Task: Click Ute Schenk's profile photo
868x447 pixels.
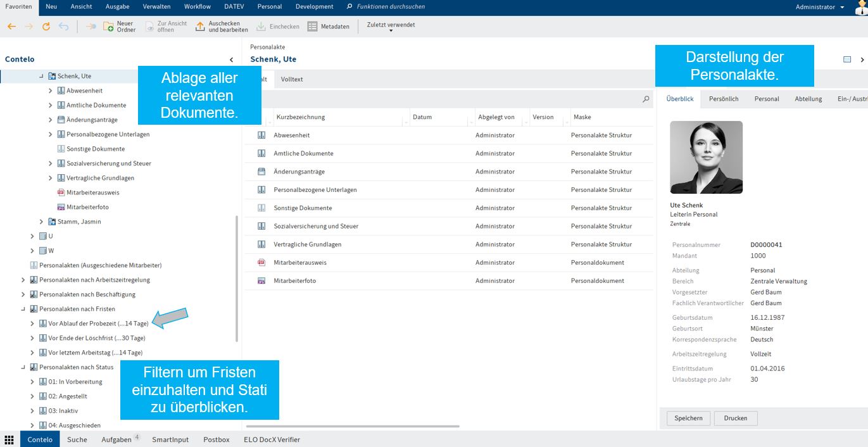Action: pos(706,157)
